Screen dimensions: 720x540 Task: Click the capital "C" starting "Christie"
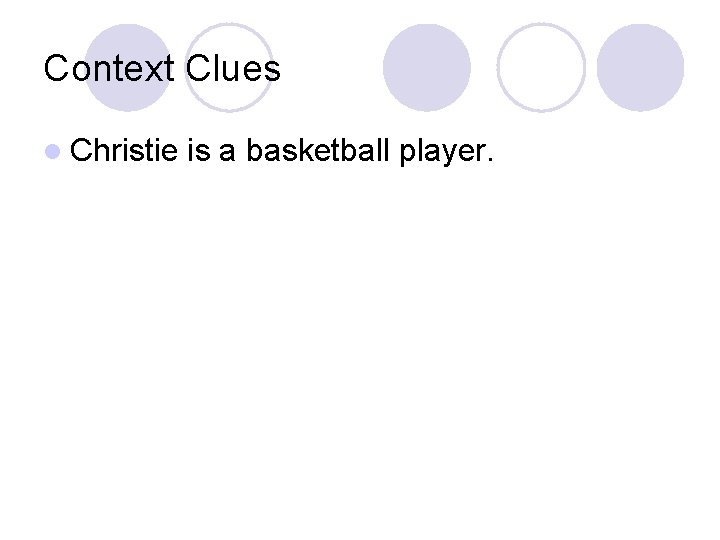[82, 151]
